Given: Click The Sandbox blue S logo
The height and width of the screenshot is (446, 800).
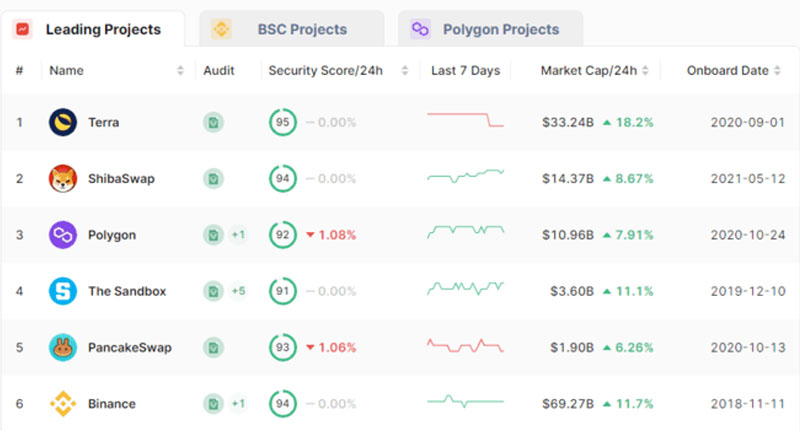Looking at the screenshot, I should [63, 291].
